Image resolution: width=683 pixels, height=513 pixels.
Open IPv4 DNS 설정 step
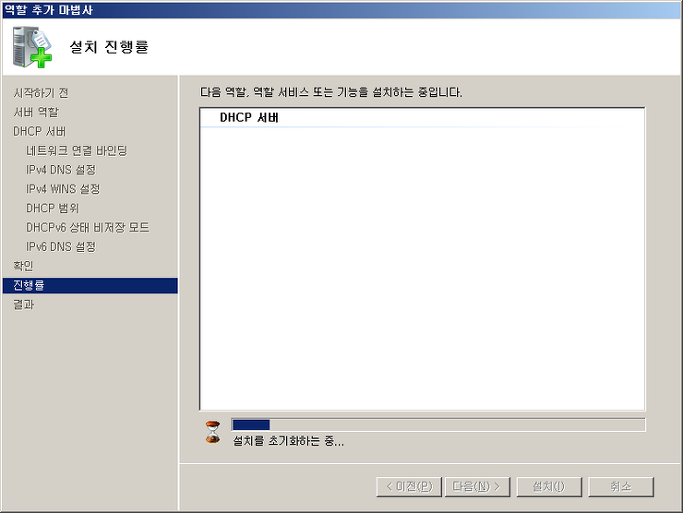click(x=61, y=169)
